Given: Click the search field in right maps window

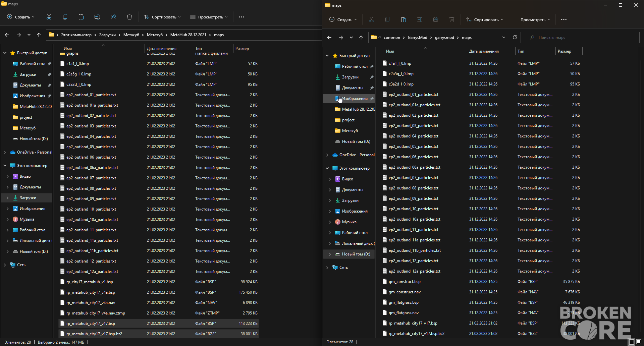Looking at the screenshot, I should point(582,38).
